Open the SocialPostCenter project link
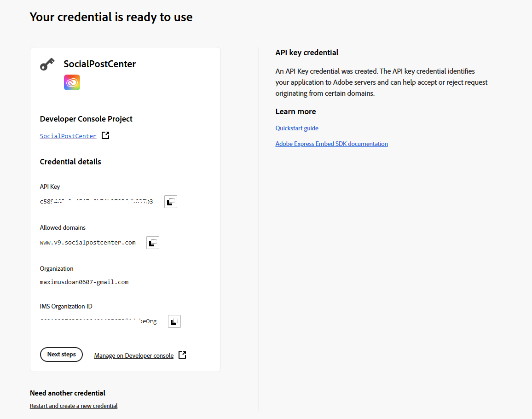532x419 pixels. point(68,136)
